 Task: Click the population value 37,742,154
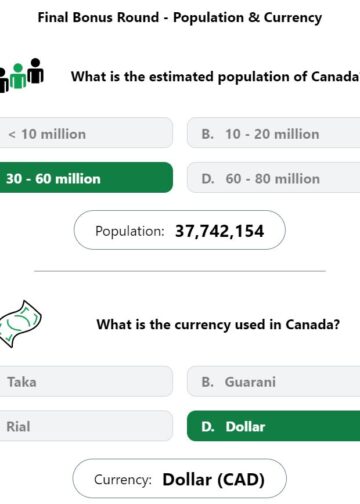tap(220, 231)
